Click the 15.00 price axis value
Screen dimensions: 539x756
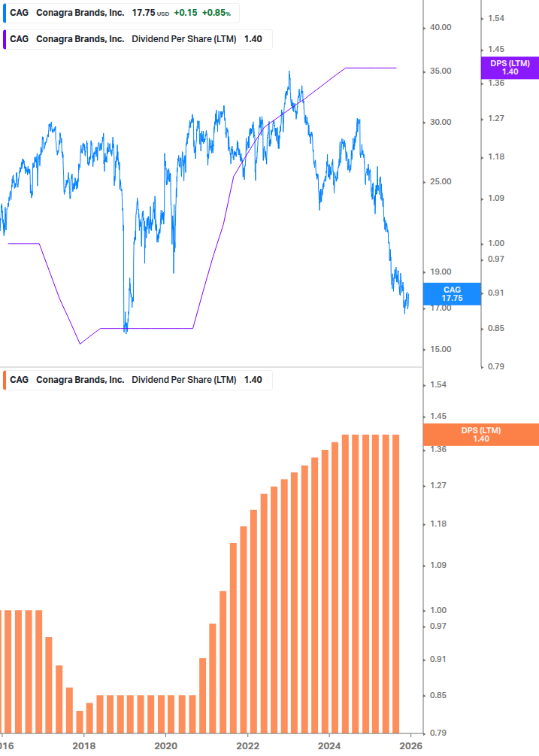pos(441,349)
